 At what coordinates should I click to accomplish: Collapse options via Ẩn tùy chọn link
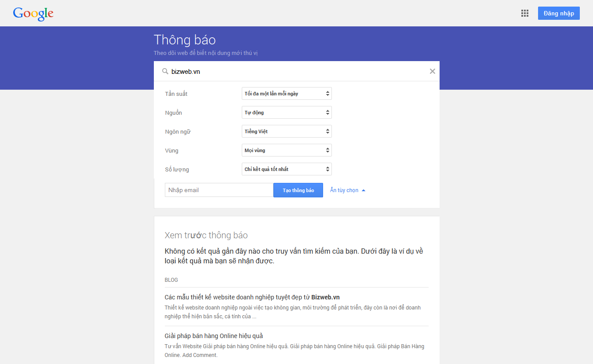[348, 190]
